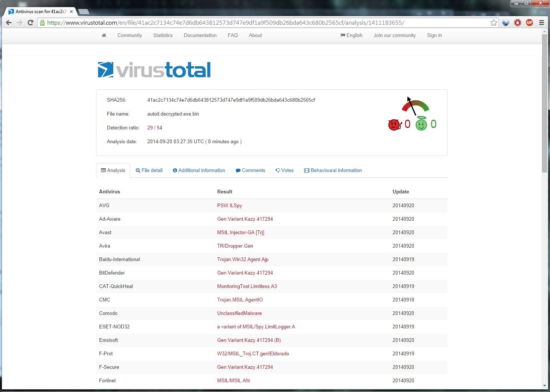This screenshot has height=392, width=550.
Task: Reload the page with the refresh icon
Action: coord(31,23)
